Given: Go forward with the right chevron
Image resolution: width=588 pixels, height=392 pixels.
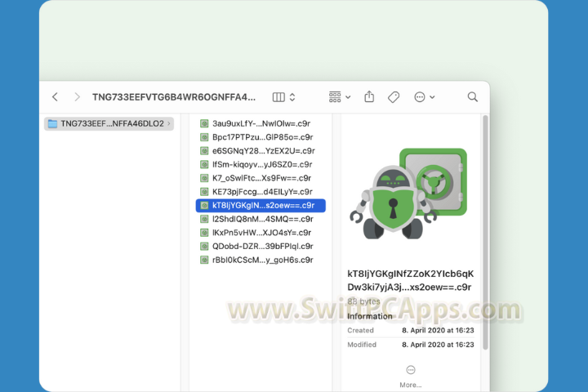Looking at the screenshot, I should pos(77,97).
